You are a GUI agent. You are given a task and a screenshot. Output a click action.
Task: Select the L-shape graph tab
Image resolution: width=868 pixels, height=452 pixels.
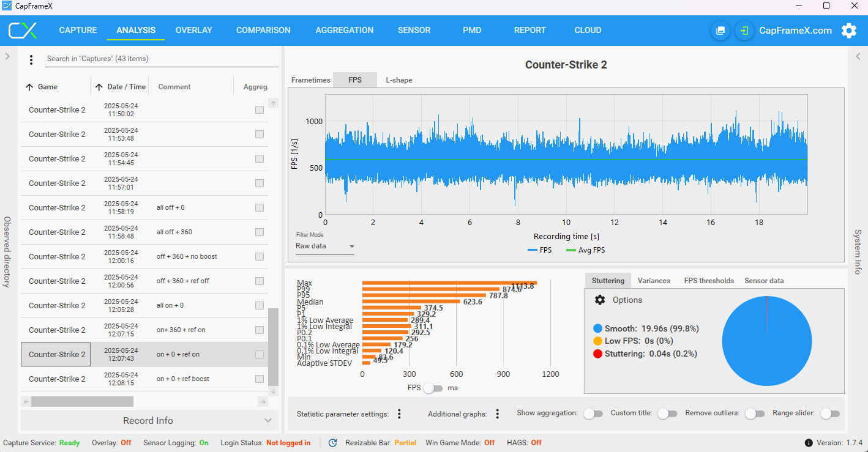pos(398,80)
